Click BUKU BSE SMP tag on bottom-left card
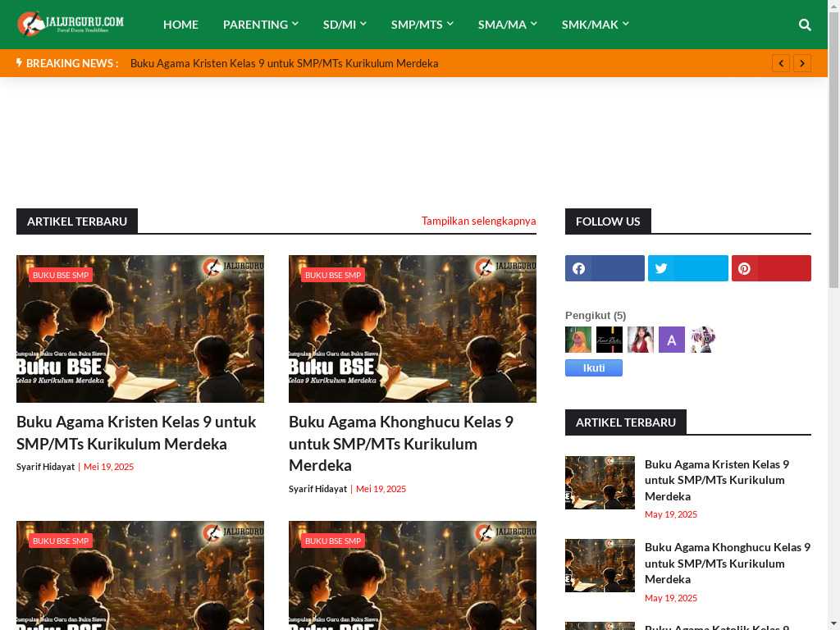The height and width of the screenshot is (630, 840). coord(61,541)
